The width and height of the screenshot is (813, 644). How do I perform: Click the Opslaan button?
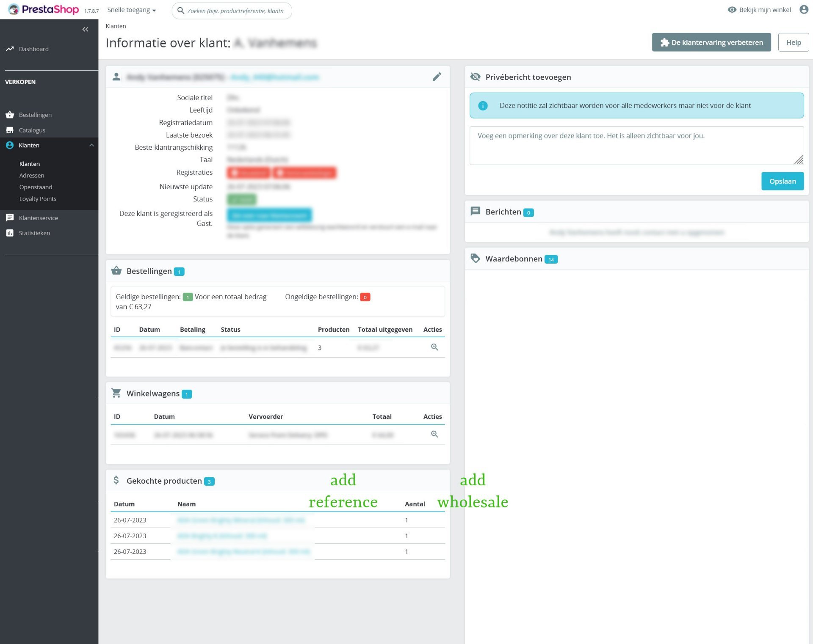click(782, 181)
